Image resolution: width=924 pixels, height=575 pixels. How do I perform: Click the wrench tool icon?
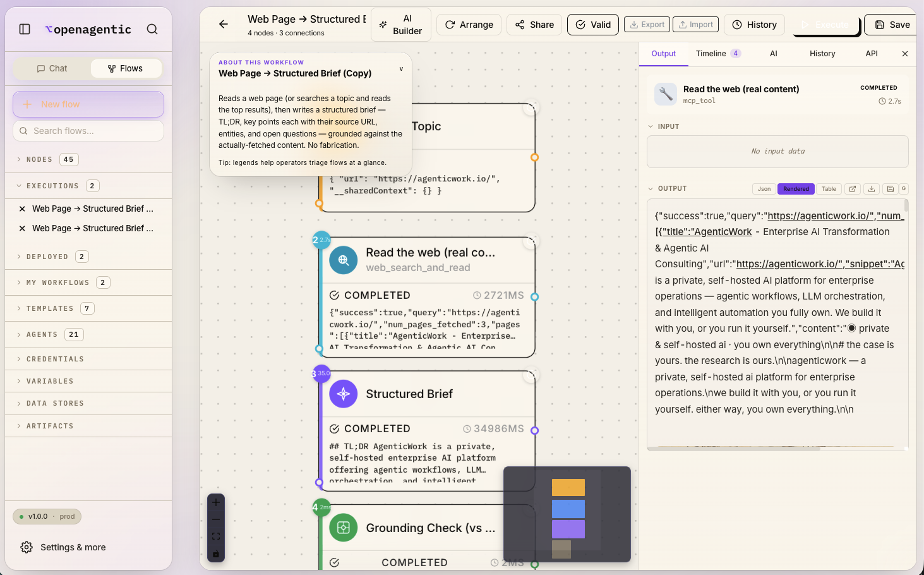click(666, 94)
